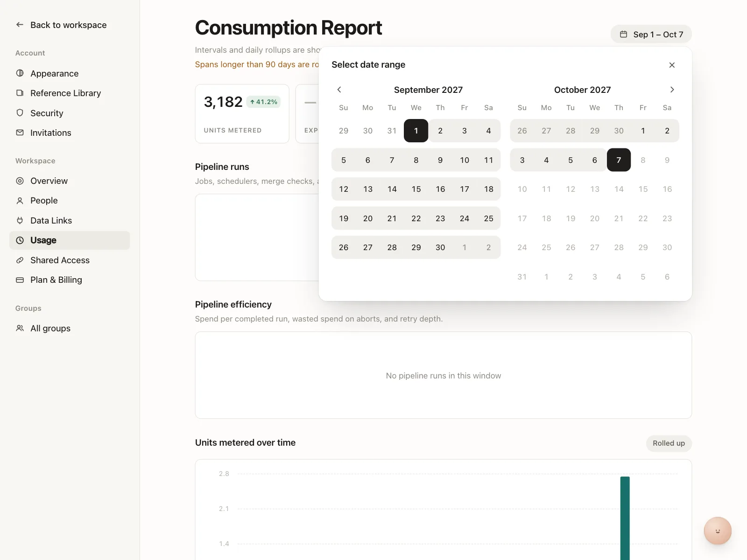Click the Invitations envelope icon

click(x=20, y=133)
